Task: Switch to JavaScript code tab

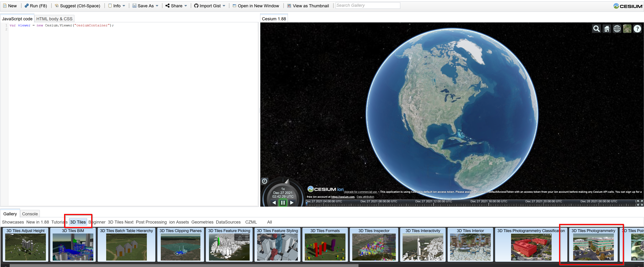Action: click(x=17, y=19)
